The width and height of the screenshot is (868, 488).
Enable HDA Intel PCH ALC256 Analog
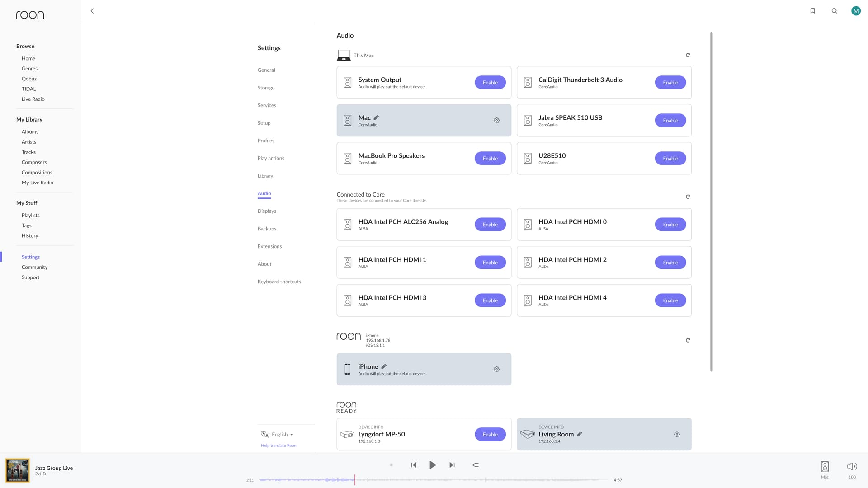pos(490,224)
